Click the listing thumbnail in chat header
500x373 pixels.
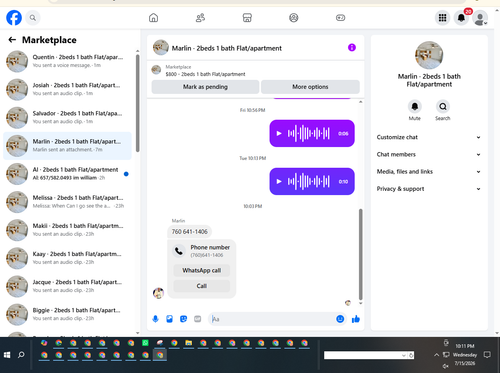click(x=161, y=48)
